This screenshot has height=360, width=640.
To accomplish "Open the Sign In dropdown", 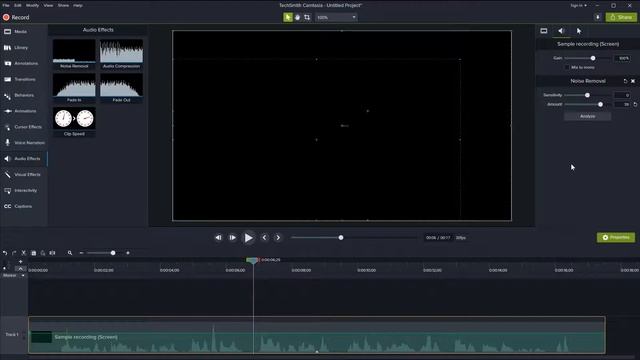I will [x=578, y=5].
